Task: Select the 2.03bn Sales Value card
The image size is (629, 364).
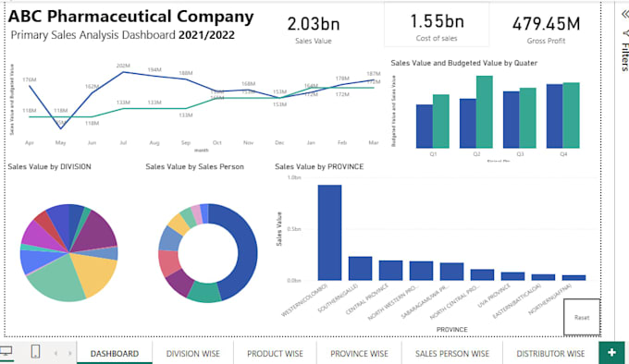Action: click(314, 29)
